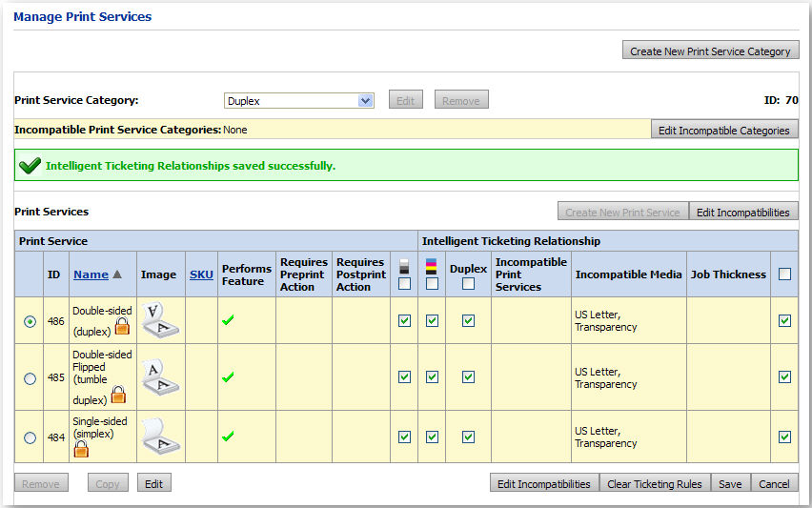Click lock icon beside Double-sided (duplex)

[122, 327]
